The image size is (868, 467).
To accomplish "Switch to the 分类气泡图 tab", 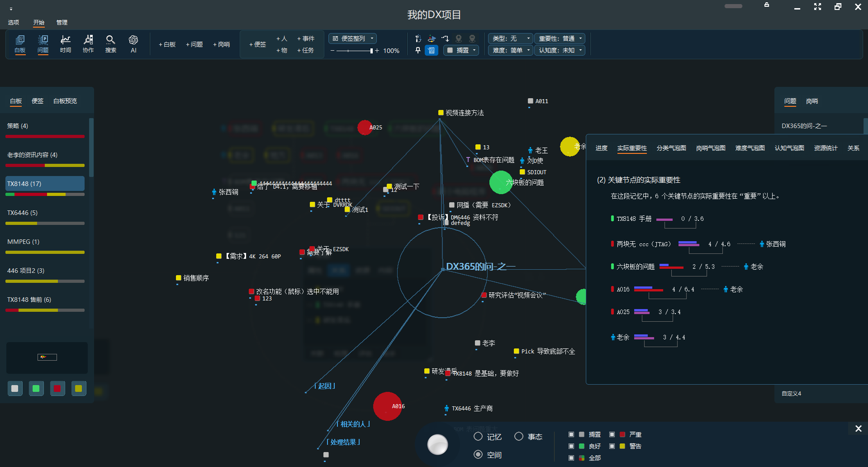I will 671,148.
